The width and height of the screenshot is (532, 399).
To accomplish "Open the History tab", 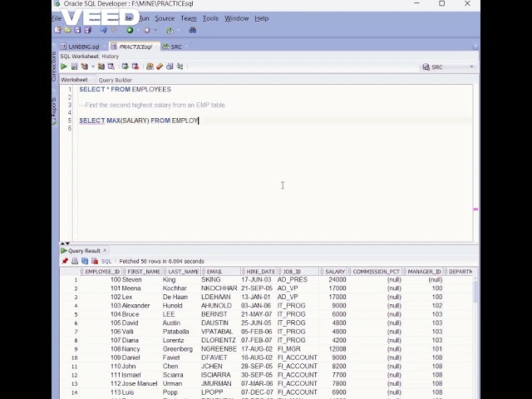I will tap(111, 57).
